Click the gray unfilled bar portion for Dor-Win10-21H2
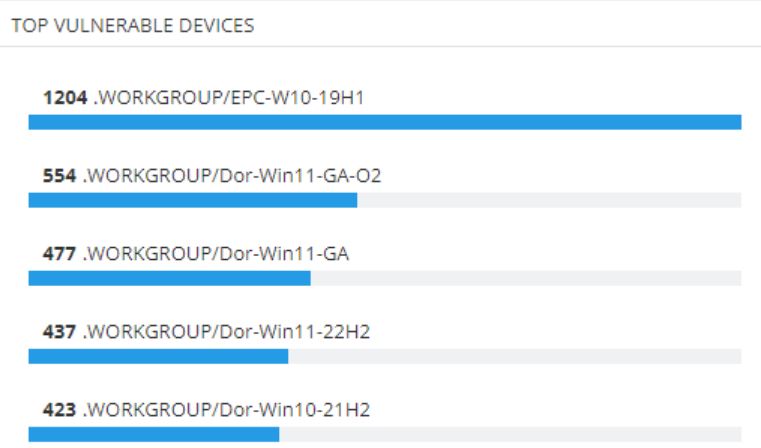761x448 pixels. [x=511, y=434]
